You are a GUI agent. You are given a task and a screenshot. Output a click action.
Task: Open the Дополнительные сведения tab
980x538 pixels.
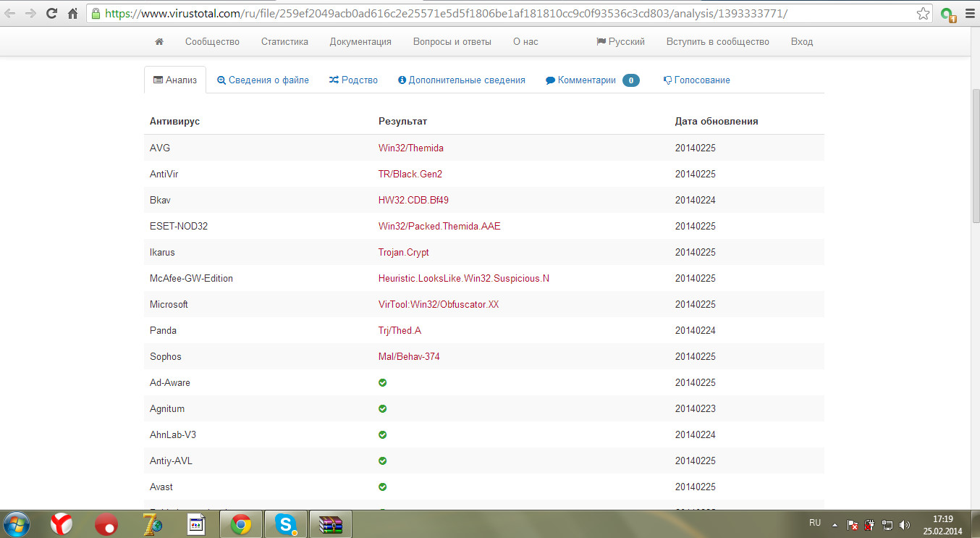[x=462, y=80]
